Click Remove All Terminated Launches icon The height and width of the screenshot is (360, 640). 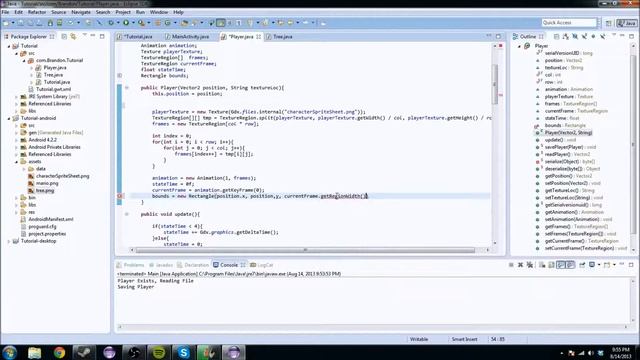click(x=530, y=265)
